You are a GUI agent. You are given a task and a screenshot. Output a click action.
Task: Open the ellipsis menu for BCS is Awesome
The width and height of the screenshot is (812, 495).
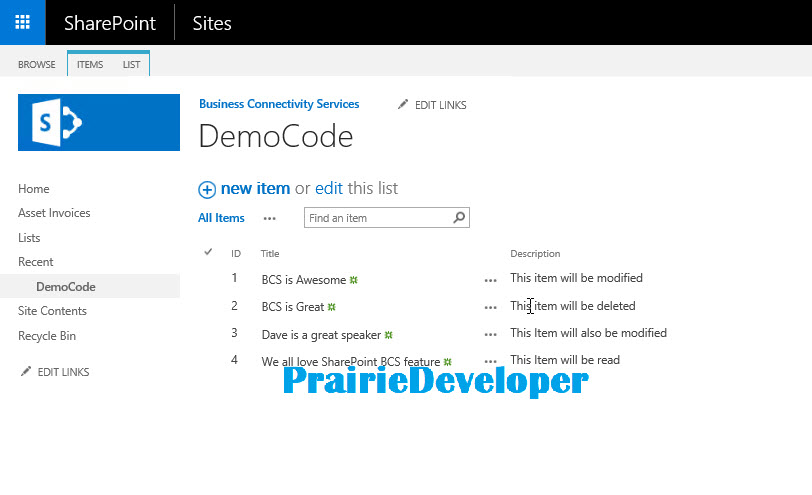[x=490, y=280]
